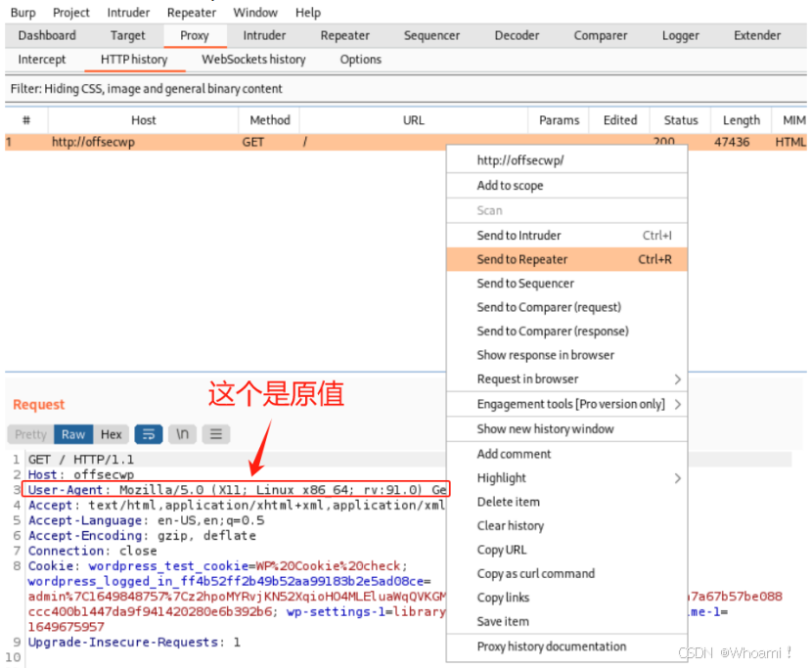Switch to Pretty view

click(30, 434)
